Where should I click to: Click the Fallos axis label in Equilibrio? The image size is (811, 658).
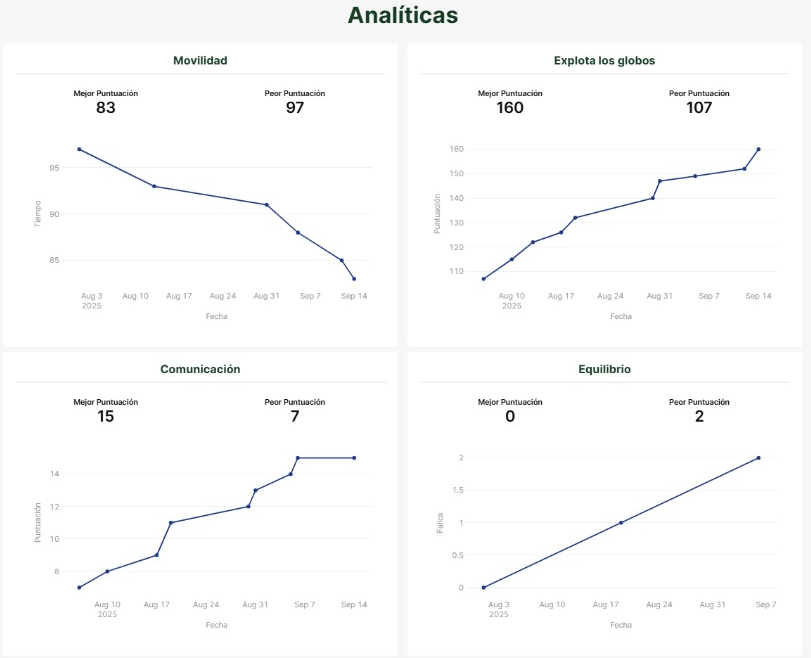tap(438, 522)
